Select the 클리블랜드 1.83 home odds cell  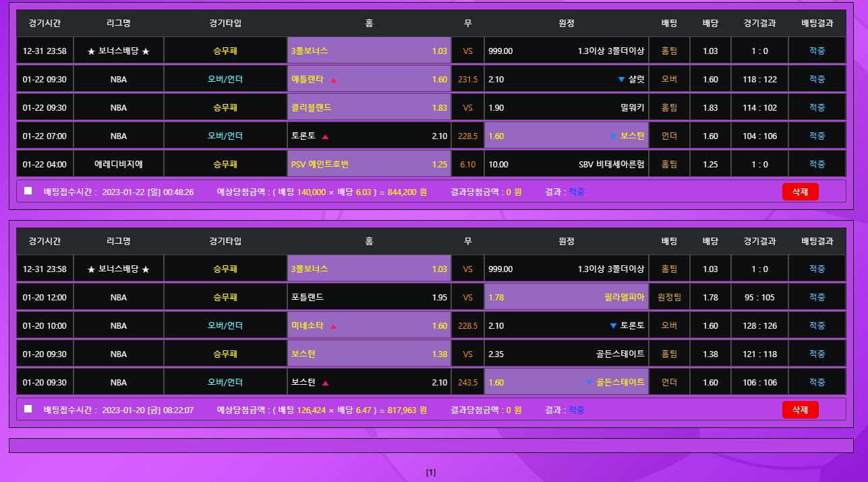coord(369,108)
